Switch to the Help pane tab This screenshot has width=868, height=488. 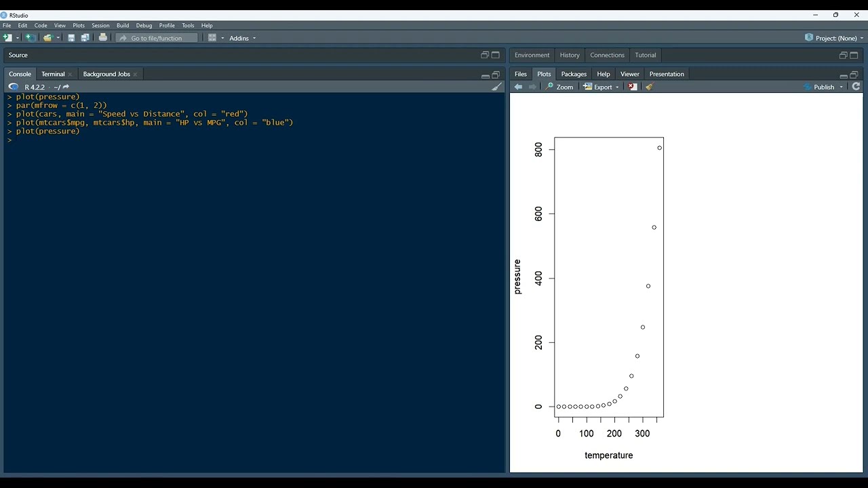[x=604, y=74]
